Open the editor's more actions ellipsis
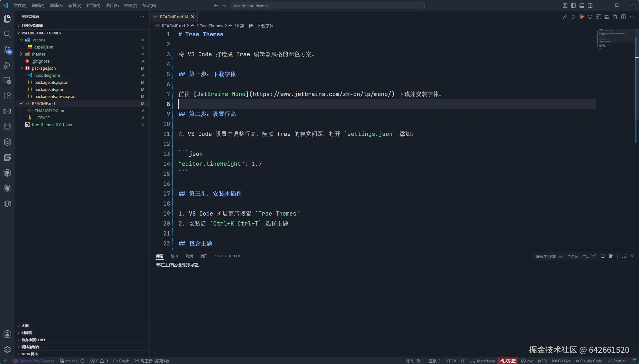 (x=632, y=17)
